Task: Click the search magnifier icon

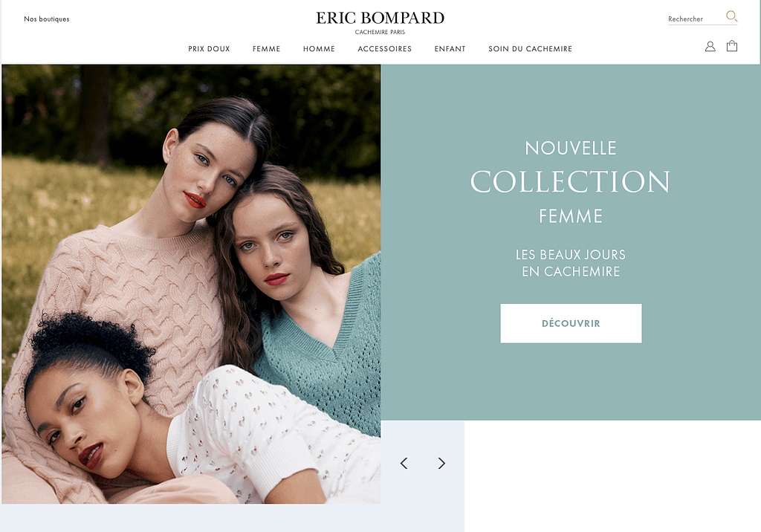Action: click(731, 16)
